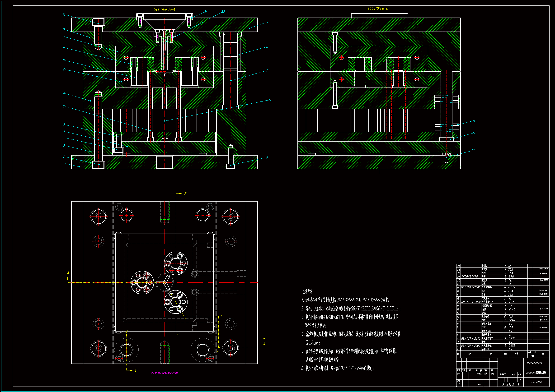The height and width of the screenshot is (392, 555).
Task: Click balloon number 15 in Section A-A
Action: [266, 22]
